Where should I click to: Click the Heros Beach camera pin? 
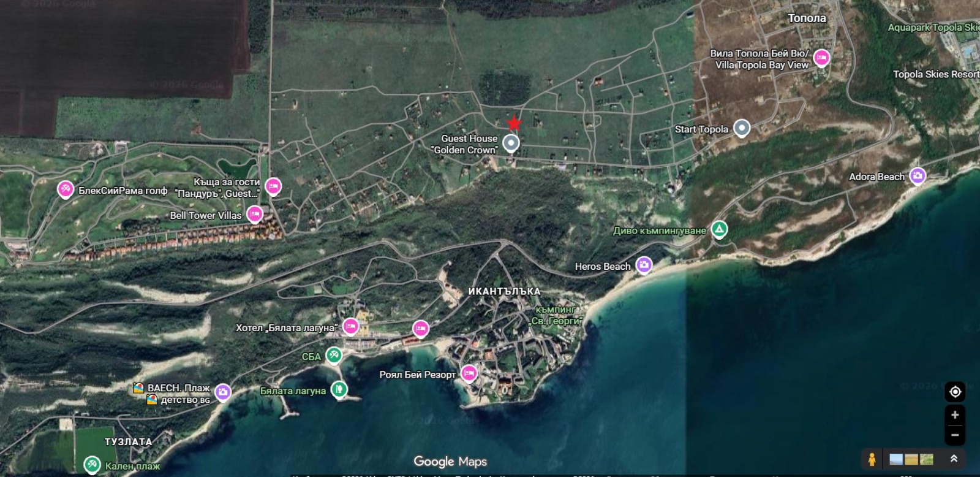click(643, 265)
